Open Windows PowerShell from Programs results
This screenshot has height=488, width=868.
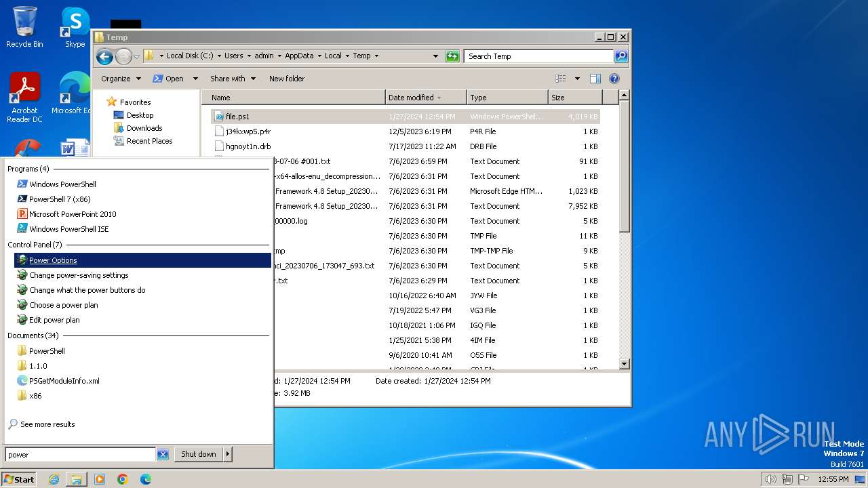[x=62, y=184]
